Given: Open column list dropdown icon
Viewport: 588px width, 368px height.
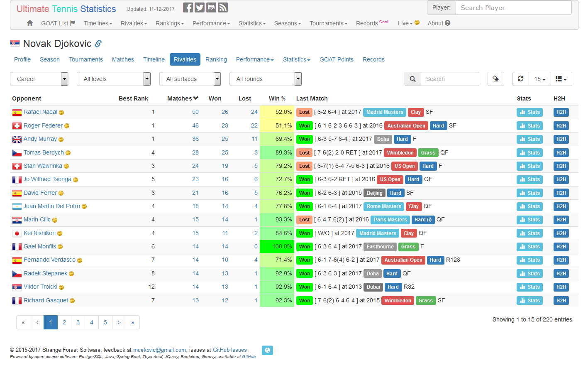Looking at the screenshot, I should (561, 79).
